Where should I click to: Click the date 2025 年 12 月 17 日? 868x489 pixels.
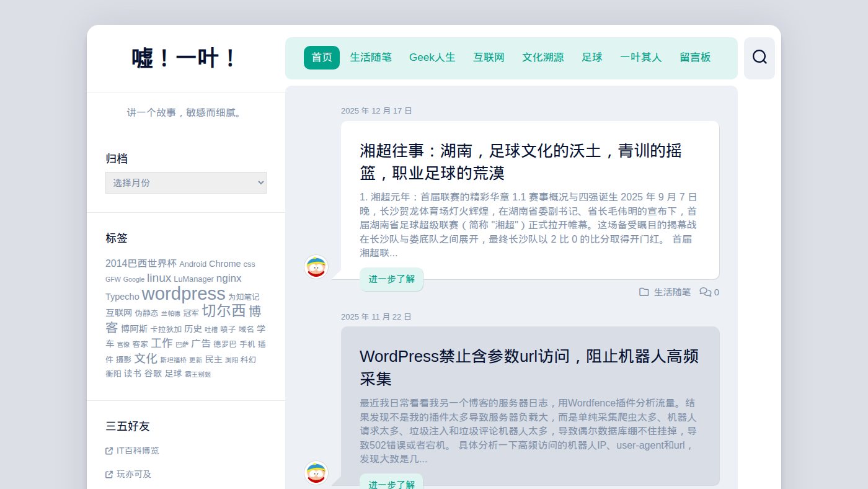[376, 111]
